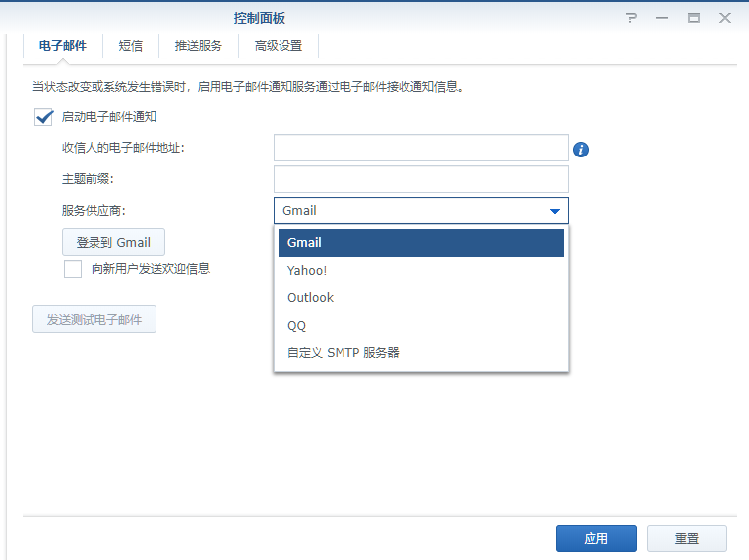Minimize the control panel window

click(662, 18)
